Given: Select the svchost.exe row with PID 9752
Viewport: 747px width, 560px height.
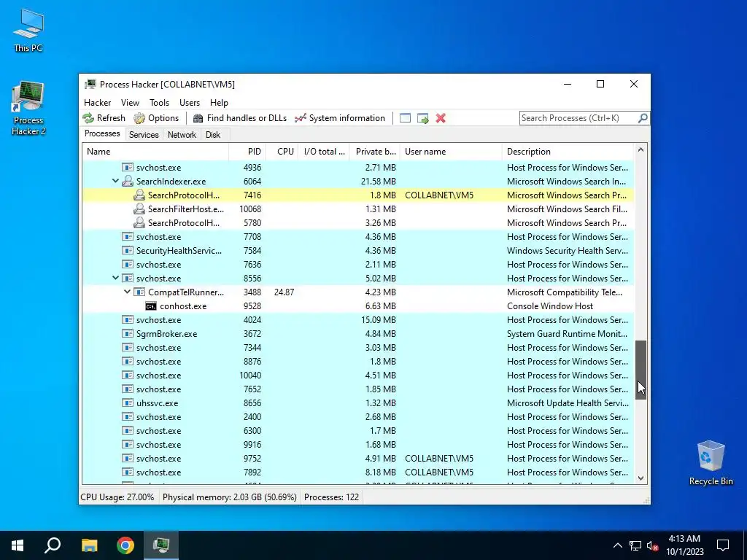Looking at the screenshot, I should [x=358, y=459].
